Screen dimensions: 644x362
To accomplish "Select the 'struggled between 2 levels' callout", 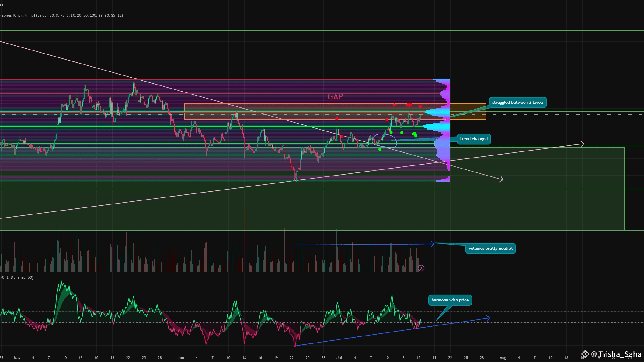I will 517,103.
